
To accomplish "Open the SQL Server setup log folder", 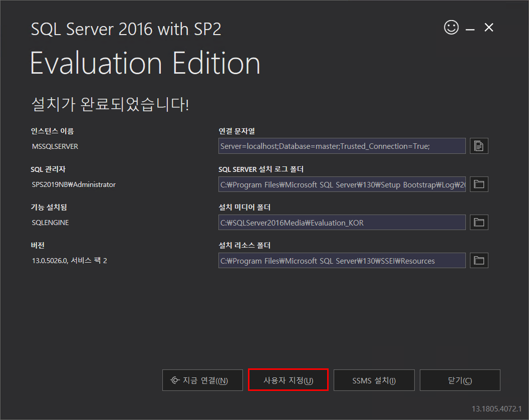I will [479, 184].
